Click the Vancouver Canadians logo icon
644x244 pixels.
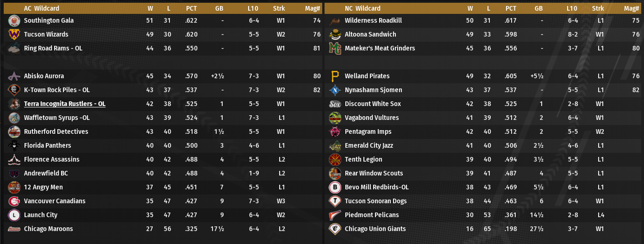14,201
